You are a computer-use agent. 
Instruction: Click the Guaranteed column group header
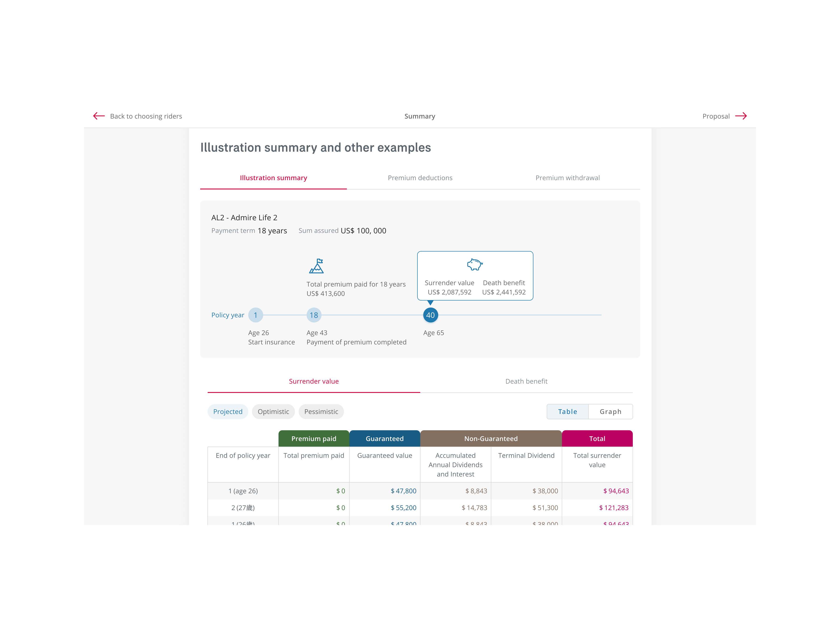(x=385, y=439)
